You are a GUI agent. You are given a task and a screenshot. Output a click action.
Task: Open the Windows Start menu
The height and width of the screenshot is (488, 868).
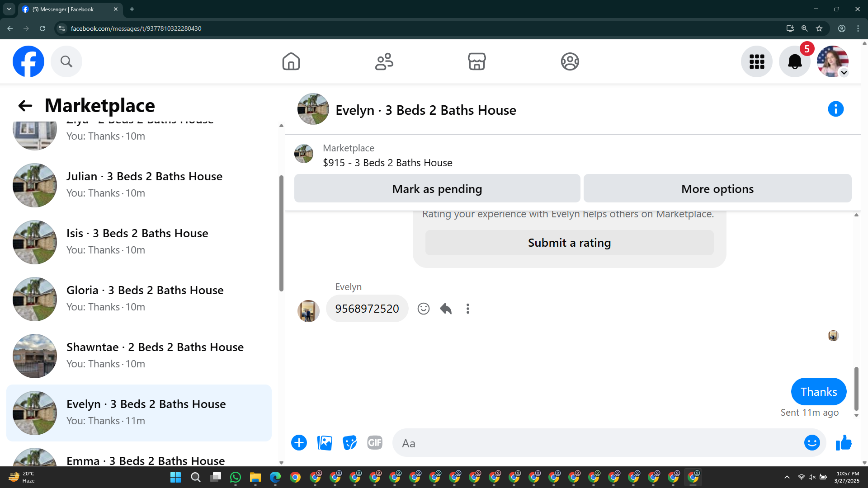coord(175,477)
